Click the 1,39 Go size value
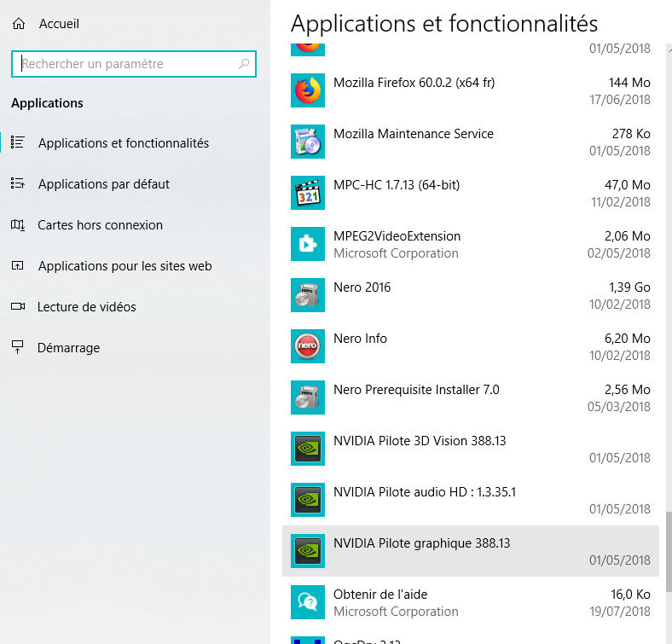The image size is (672, 644). 629,287
